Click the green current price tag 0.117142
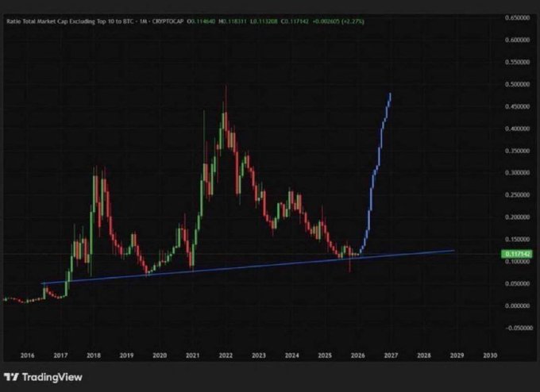This screenshot has width=540, height=392. tap(517, 254)
